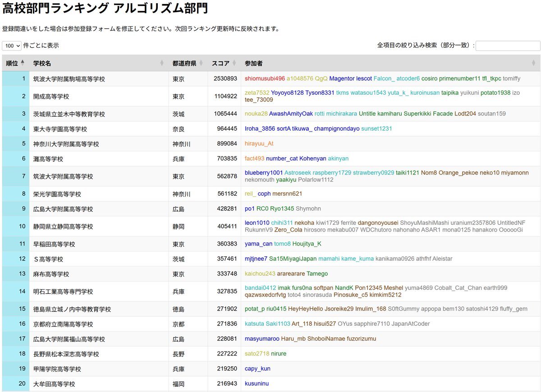The image size is (541, 392).
Task: Click the label 件ごとに表示
Action: coord(41,46)
